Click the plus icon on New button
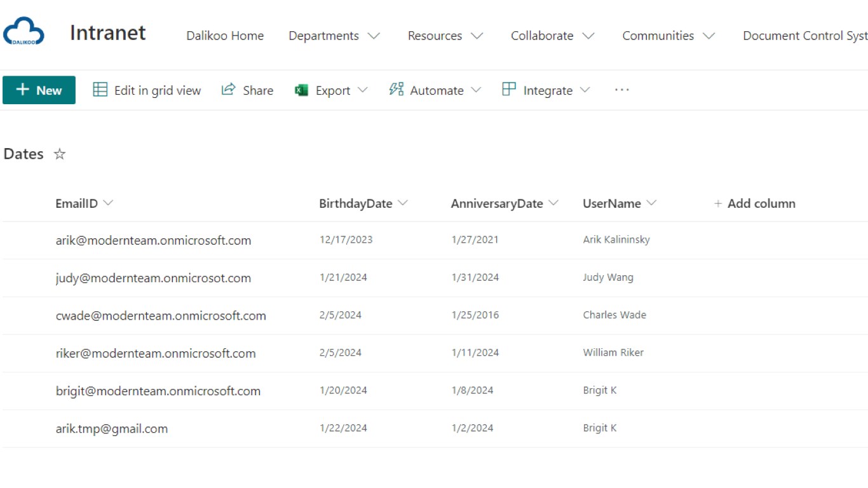 [x=23, y=90]
